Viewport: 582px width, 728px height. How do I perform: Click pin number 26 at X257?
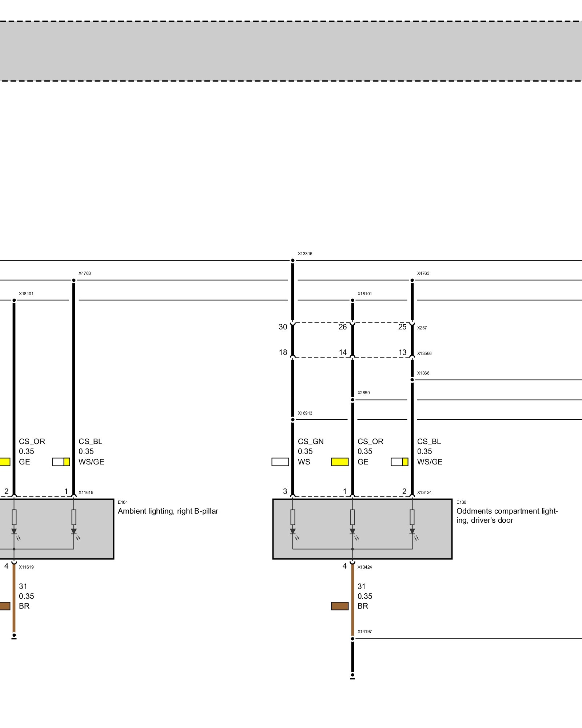(x=343, y=327)
